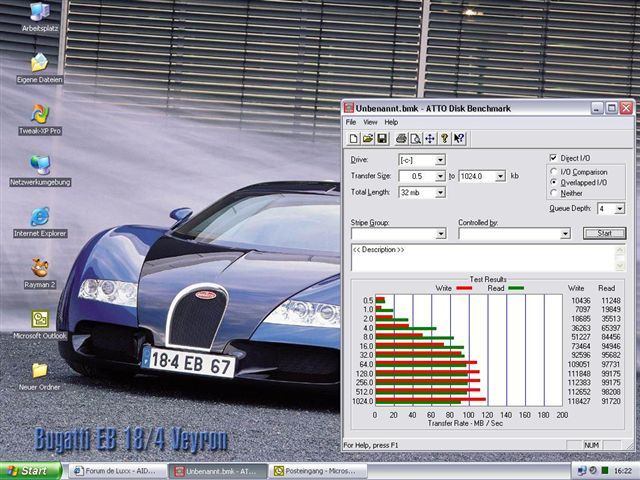Screen dimensions: 640x480
Task: Select the Overlapped I/O radio button
Action: point(554,182)
